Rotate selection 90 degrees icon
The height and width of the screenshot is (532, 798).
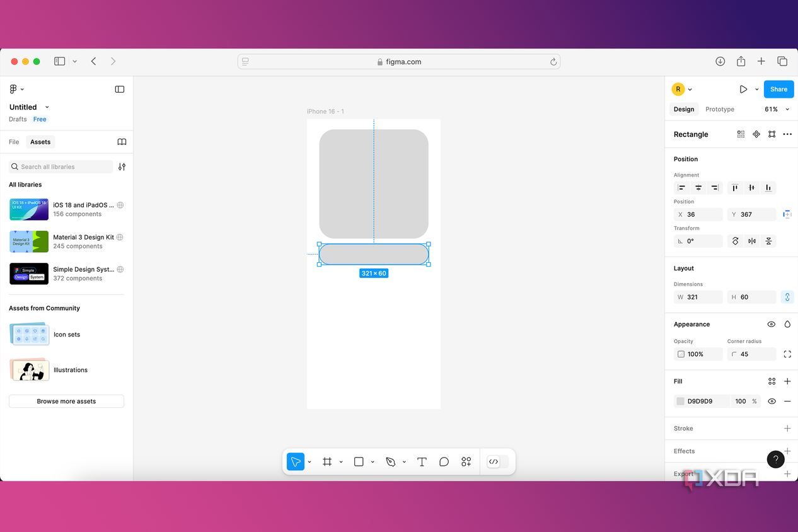(x=735, y=241)
